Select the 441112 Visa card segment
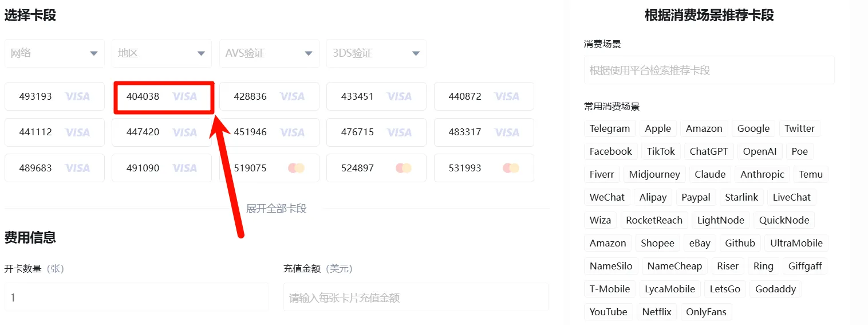Screen dimensions: 868x325 point(54,132)
